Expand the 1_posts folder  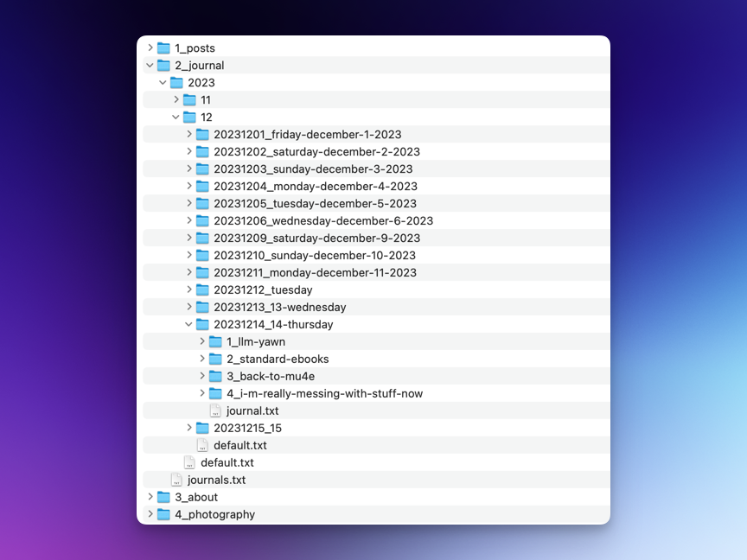click(x=150, y=48)
